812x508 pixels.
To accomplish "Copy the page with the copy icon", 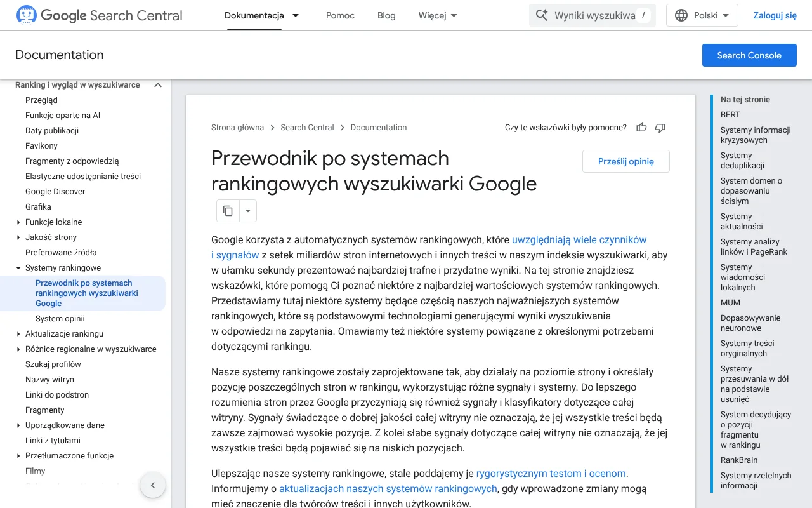I will click(x=228, y=211).
